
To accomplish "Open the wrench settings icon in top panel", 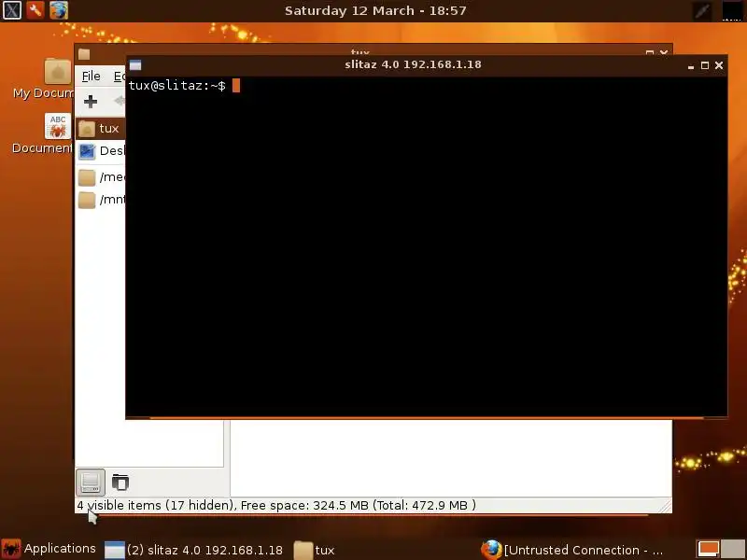I will point(35,10).
